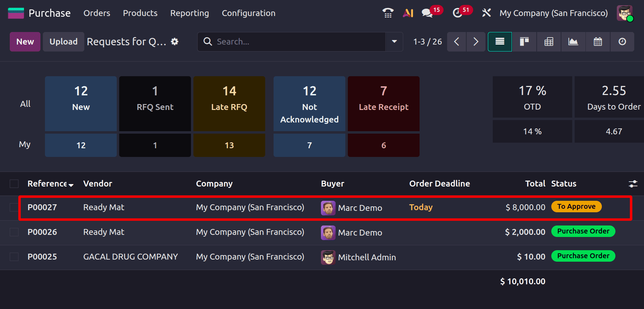The width and height of the screenshot is (644, 309).
Task: Sort by the Vendor column header
Action: [98, 184]
